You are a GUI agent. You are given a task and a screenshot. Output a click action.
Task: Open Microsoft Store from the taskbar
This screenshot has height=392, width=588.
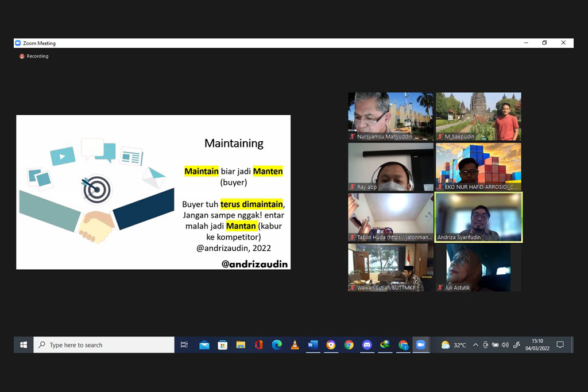pyautogui.click(x=222, y=345)
